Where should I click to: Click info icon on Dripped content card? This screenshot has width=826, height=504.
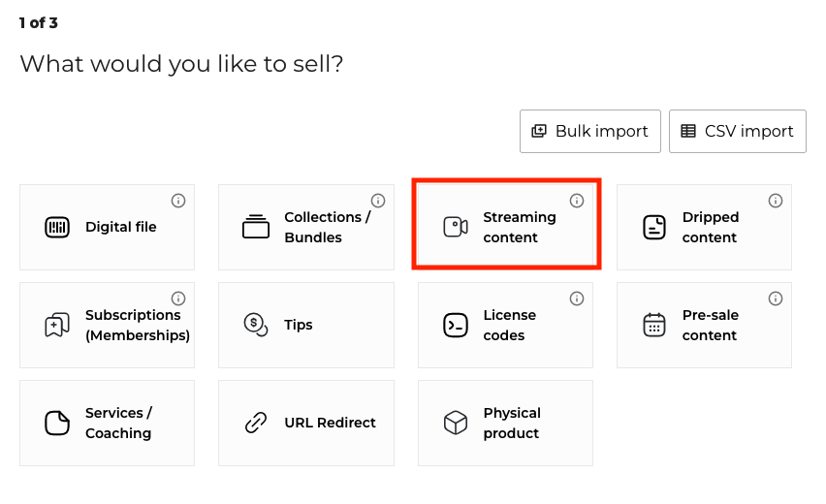pyautogui.click(x=776, y=201)
